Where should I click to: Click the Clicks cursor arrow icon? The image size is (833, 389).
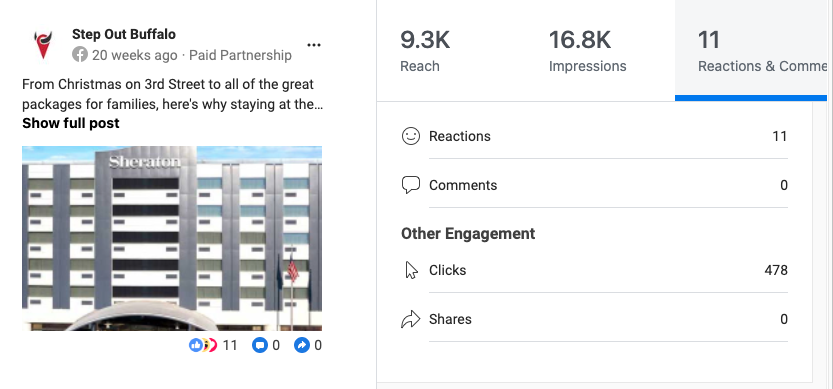pyautogui.click(x=410, y=270)
